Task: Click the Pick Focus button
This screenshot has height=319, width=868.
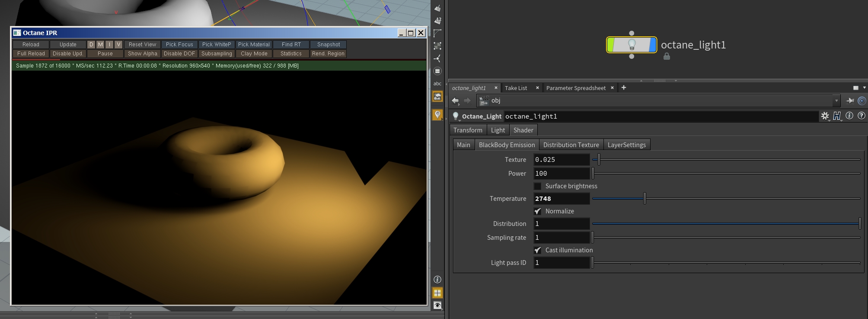Action: point(179,45)
